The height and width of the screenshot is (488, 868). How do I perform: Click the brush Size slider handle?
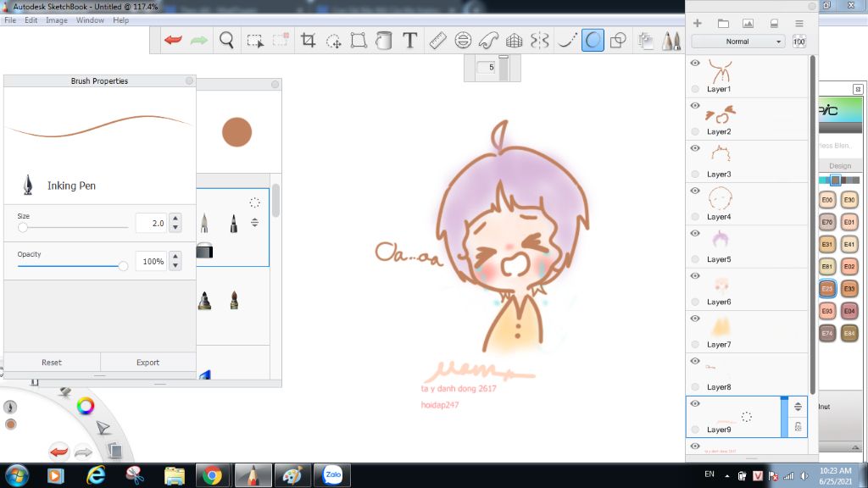(x=23, y=227)
